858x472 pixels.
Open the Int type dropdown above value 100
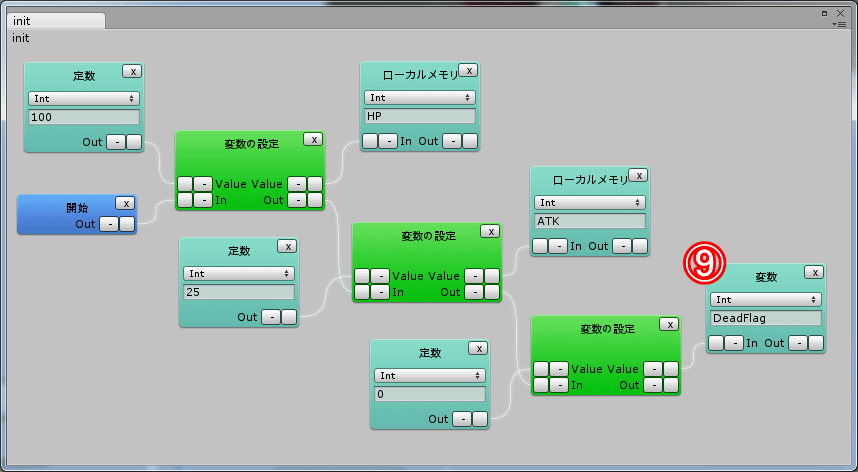tap(84, 98)
